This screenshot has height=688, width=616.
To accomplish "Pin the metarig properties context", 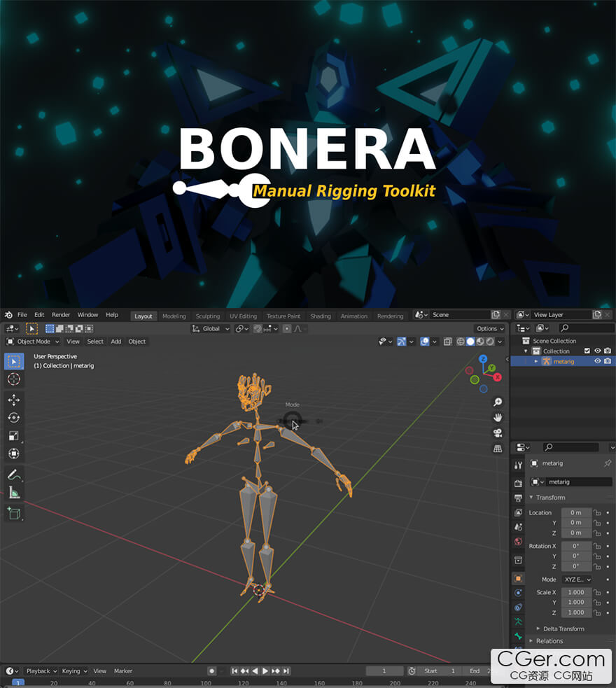I will (608, 463).
